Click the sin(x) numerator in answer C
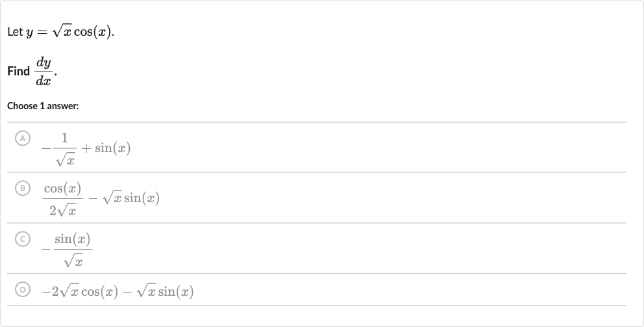 coord(73,239)
